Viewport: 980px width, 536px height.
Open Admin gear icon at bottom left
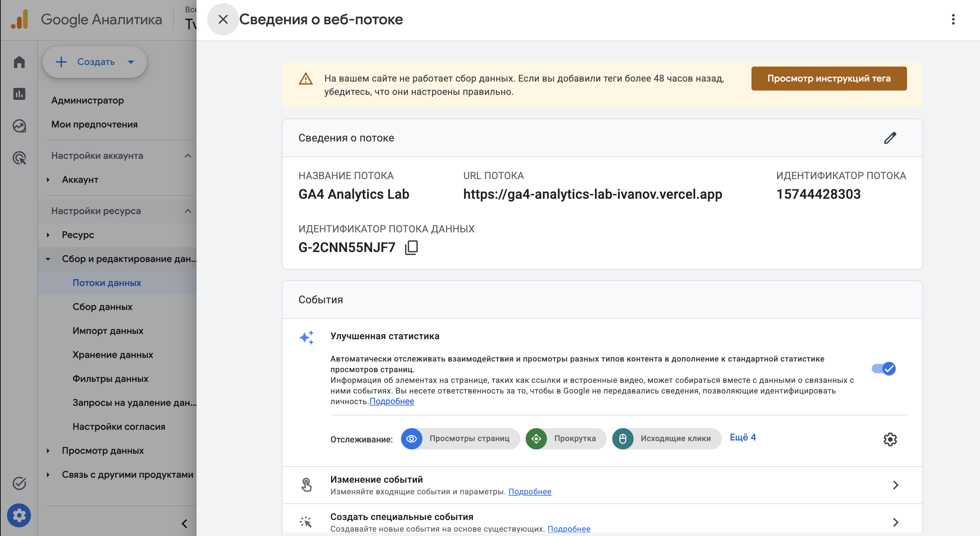19,515
